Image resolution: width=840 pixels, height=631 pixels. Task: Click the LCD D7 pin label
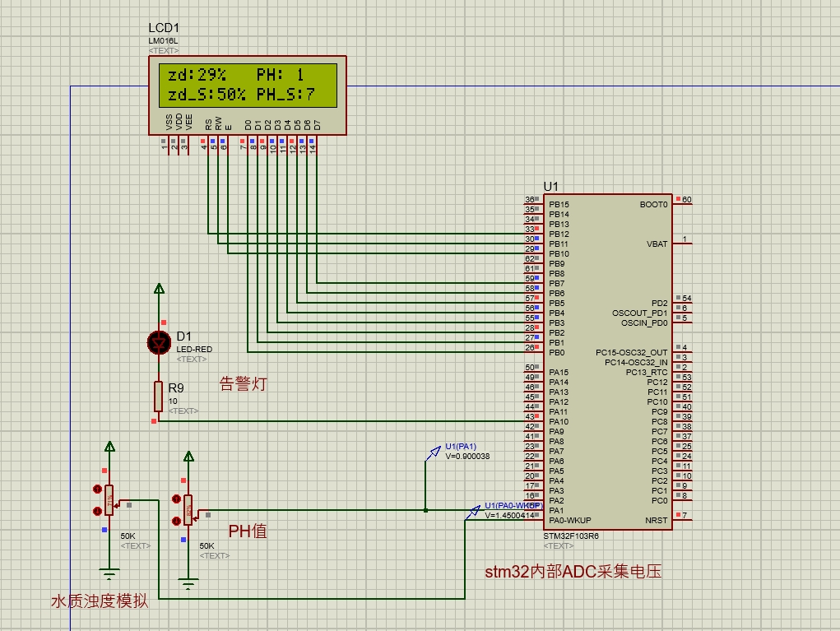(317, 125)
